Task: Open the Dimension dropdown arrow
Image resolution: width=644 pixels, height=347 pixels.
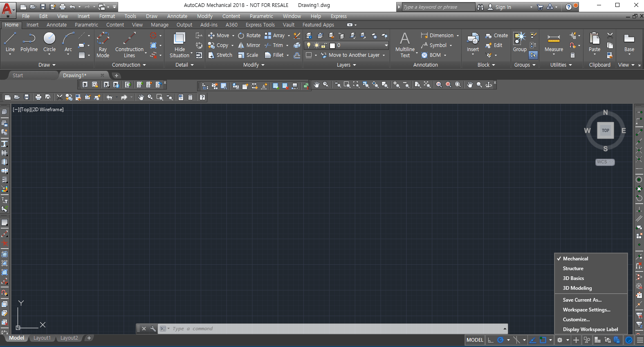Action: tap(458, 36)
